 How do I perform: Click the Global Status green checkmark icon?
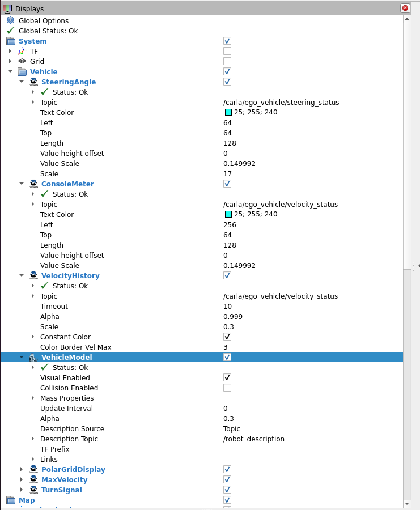pyautogui.click(x=10, y=31)
